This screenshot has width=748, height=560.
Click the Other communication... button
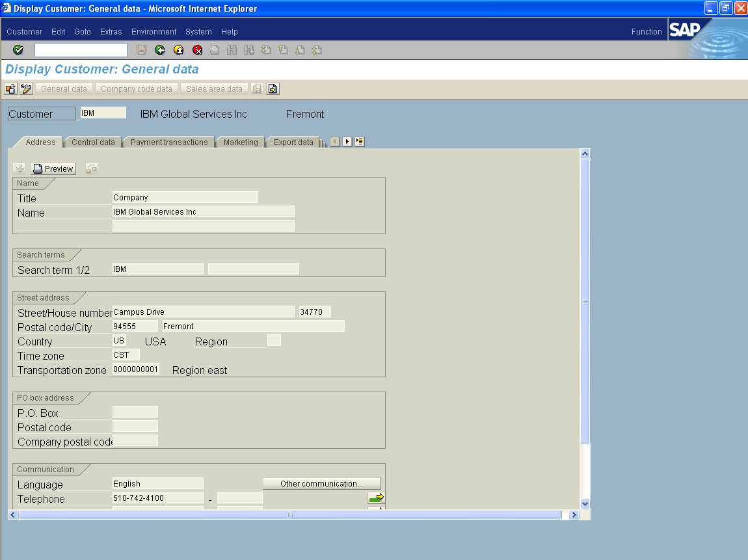(321, 484)
